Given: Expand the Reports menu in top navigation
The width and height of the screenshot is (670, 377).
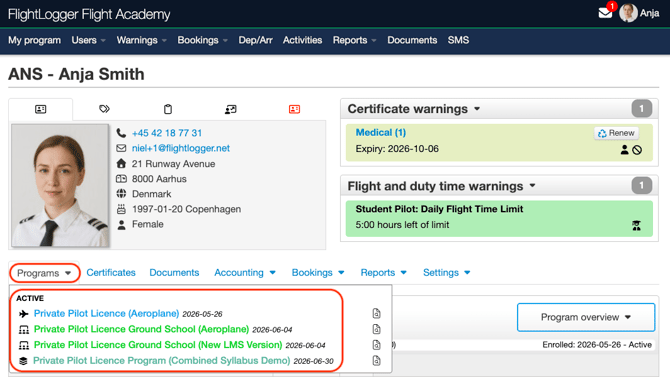Looking at the screenshot, I should [x=355, y=40].
